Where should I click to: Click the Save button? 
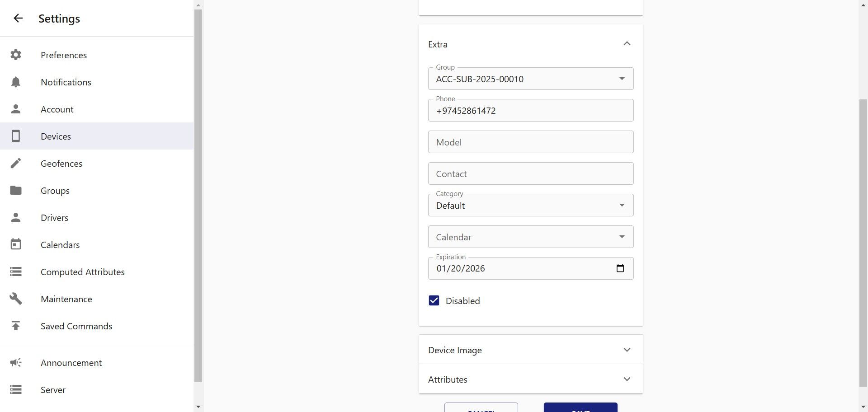(580, 407)
